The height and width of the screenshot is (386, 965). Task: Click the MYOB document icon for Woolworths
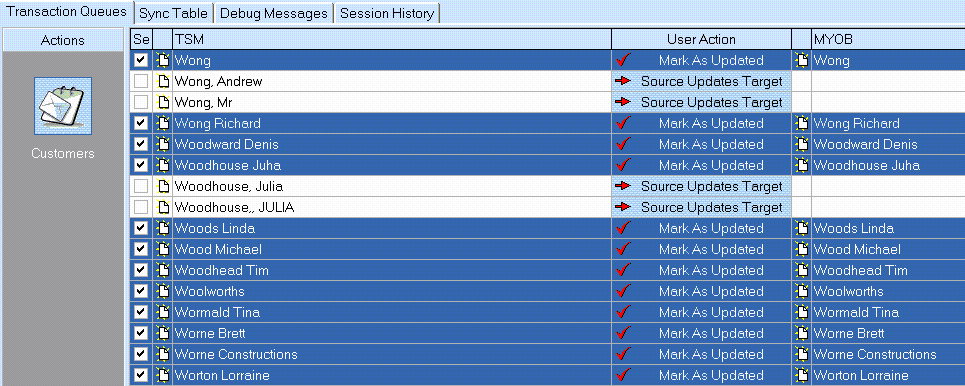802,291
